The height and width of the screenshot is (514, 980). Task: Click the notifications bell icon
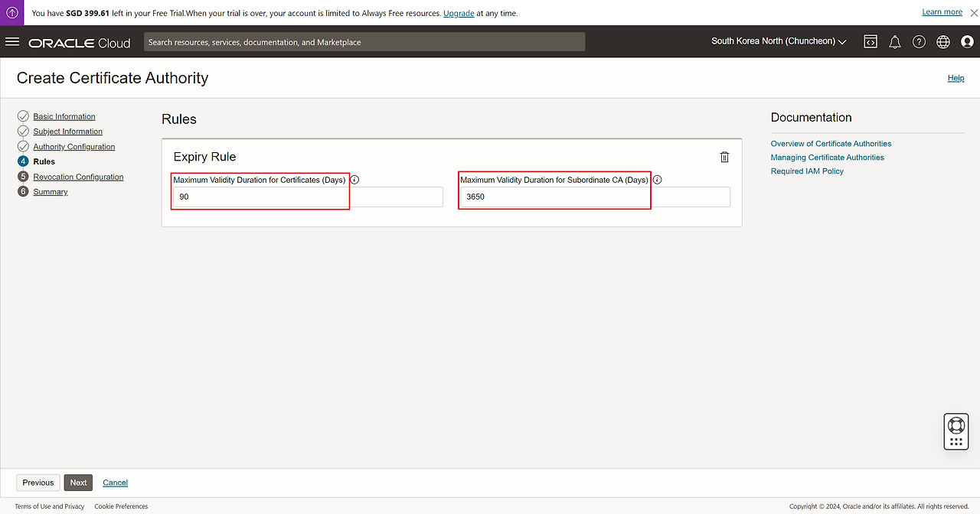(x=894, y=42)
